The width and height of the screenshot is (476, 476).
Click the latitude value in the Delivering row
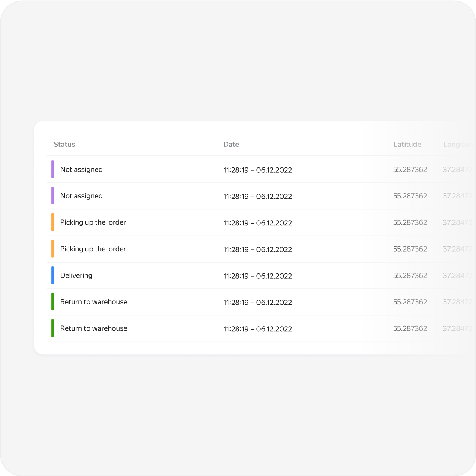410,276
